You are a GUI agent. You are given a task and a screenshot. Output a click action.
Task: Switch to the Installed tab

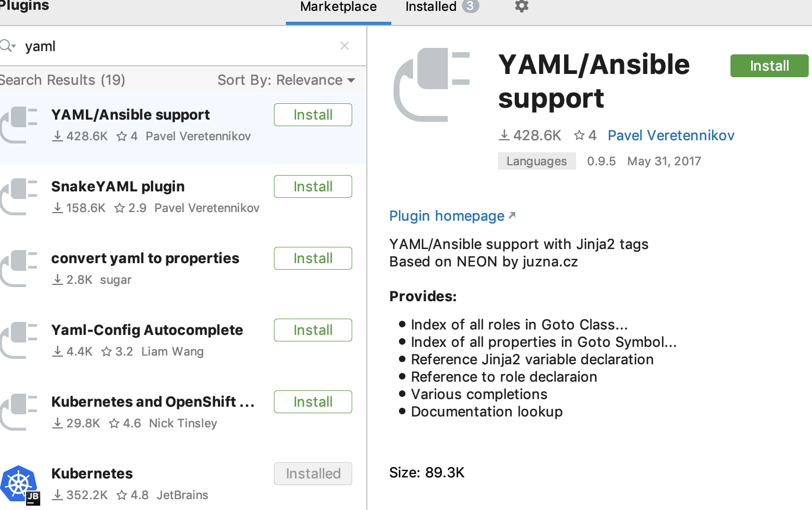pos(430,7)
